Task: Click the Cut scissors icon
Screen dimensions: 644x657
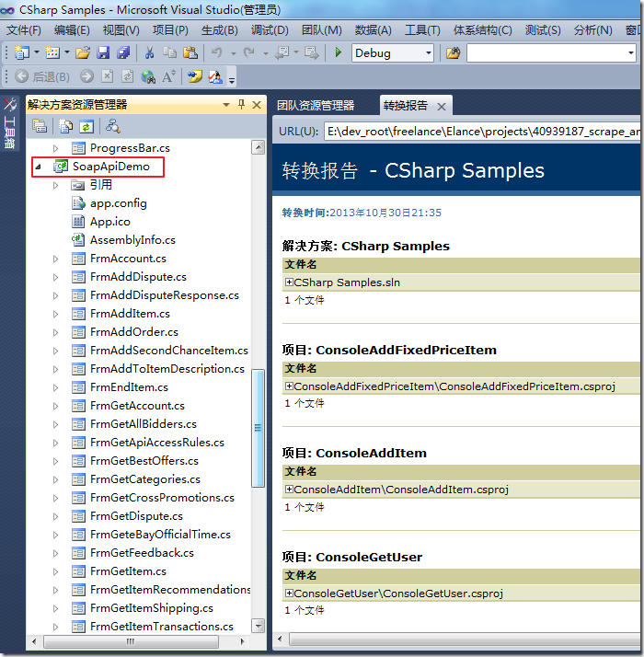Action: pyautogui.click(x=150, y=52)
